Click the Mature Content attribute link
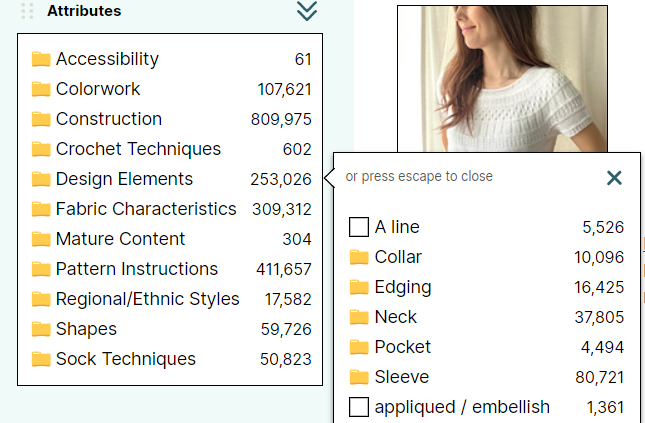 pos(121,239)
